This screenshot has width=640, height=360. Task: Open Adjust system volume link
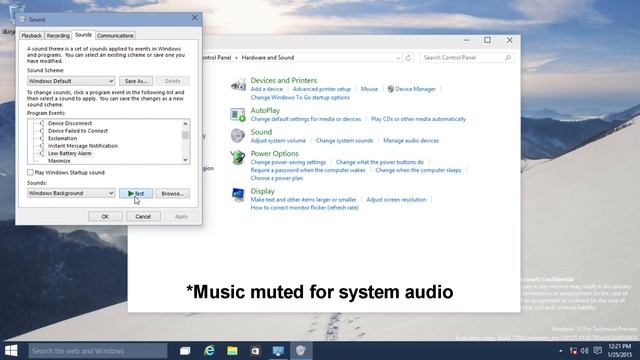coord(278,141)
